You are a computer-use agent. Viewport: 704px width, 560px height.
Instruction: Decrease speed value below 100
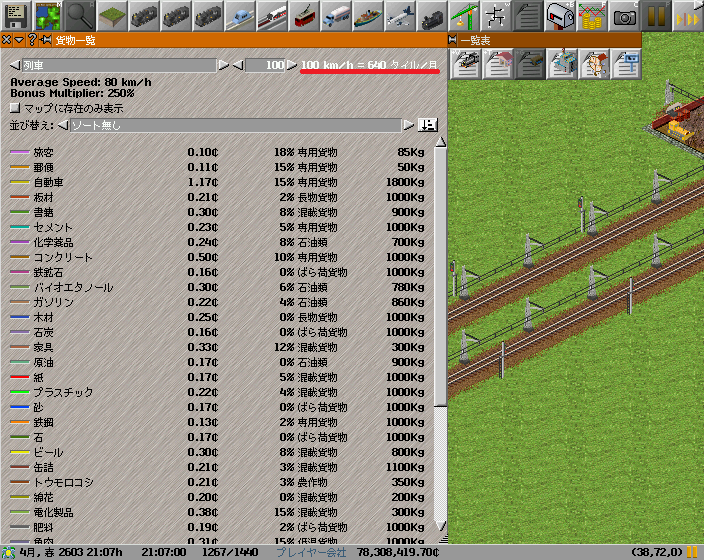pos(238,65)
